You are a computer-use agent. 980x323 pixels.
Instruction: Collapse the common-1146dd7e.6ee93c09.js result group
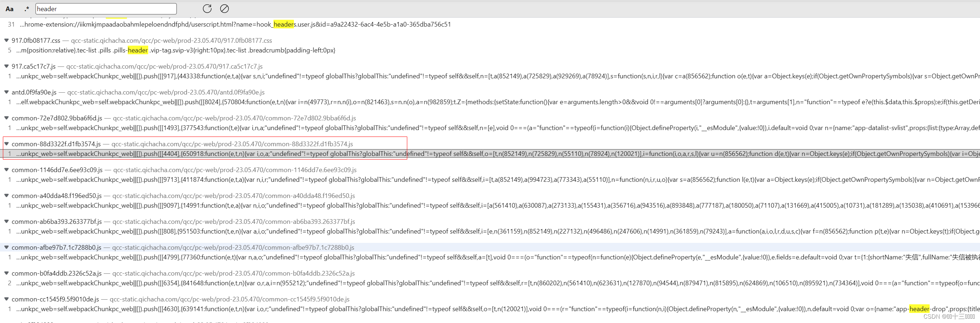tap(6, 170)
